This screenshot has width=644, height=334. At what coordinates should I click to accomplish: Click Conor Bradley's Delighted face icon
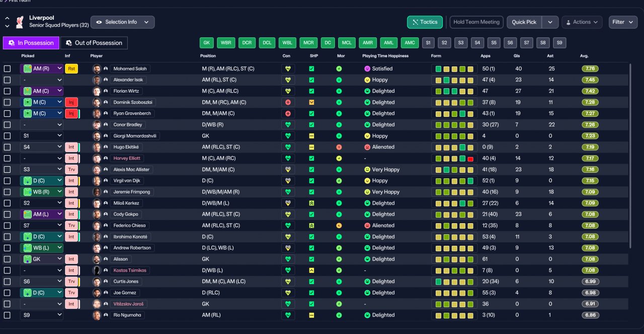(367, 124)
